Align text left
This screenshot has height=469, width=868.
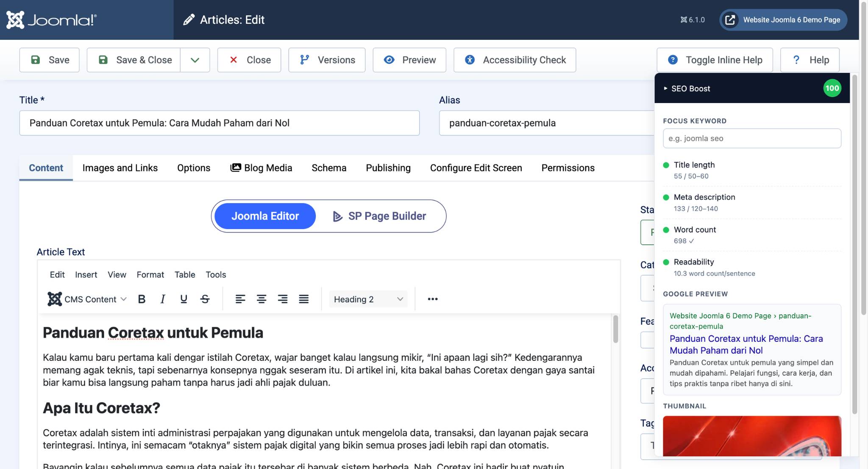240,299
